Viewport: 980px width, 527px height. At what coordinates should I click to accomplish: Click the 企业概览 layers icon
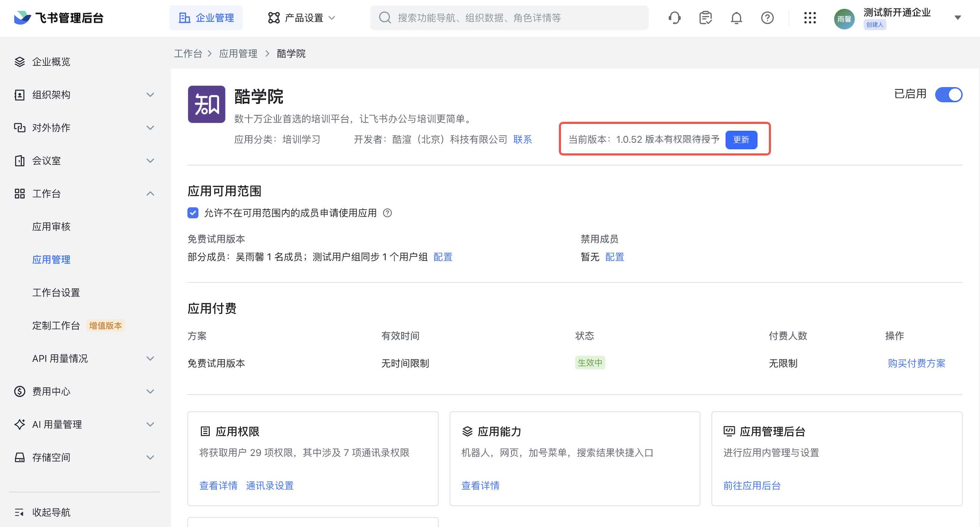(19, 61)
